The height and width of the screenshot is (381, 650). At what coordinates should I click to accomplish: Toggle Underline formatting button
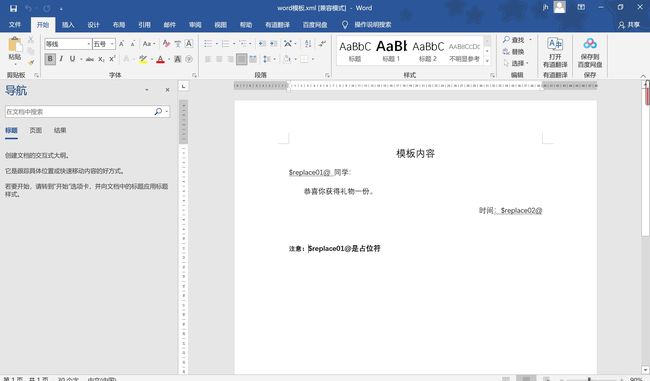[73, 59]
